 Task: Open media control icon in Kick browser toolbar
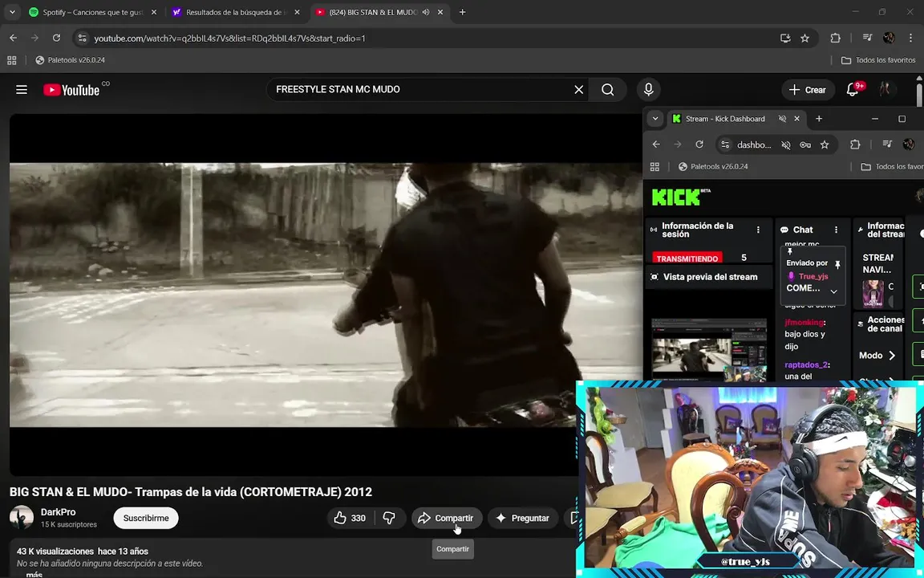[887, 144]
